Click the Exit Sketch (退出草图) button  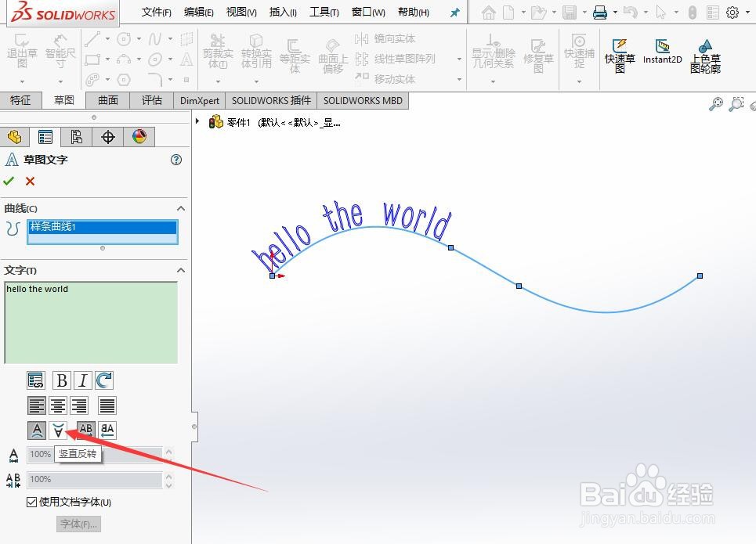22,52
